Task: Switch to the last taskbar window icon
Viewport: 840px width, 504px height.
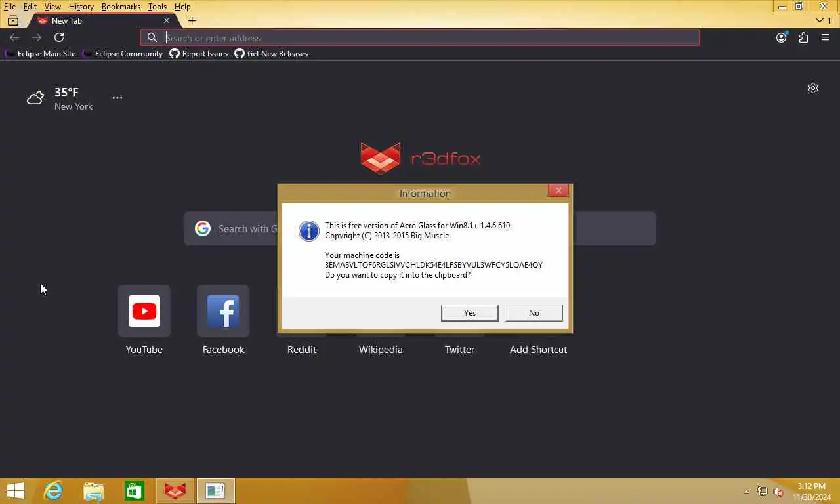Action: (215, 491)
